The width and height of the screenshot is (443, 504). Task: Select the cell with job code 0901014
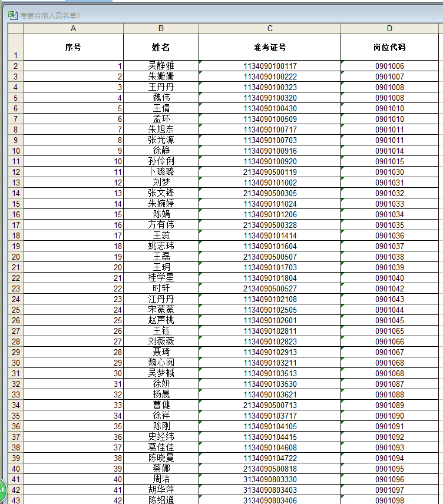click(x=389, y=151)
